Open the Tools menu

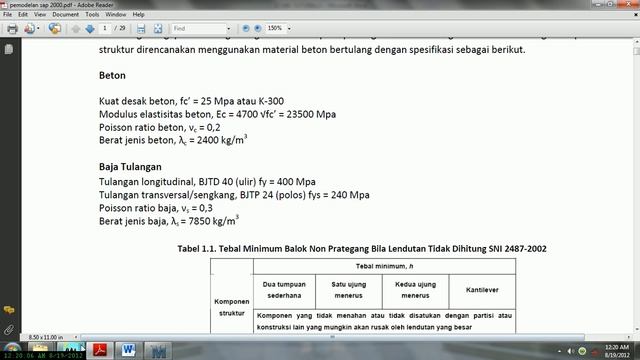point(92,14)
